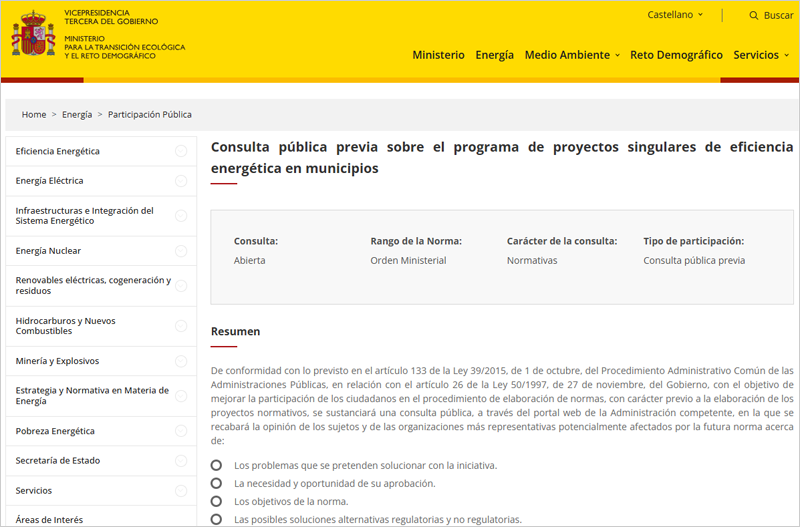Expand Pobreza Energética sidebar chevron
800x527 pixels.
[x=181, y=431]
